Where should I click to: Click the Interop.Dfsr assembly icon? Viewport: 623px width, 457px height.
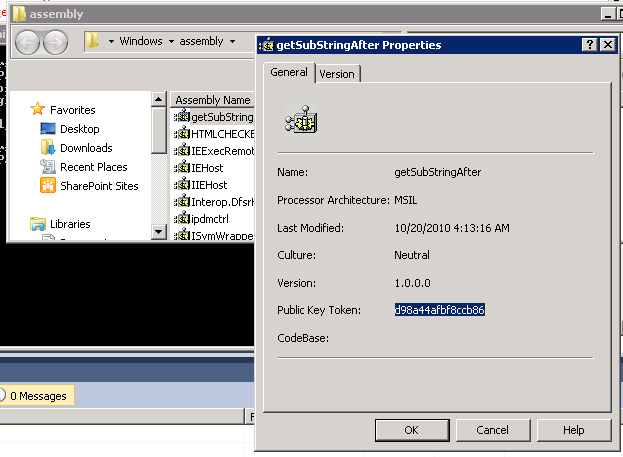tap(182, 201)
